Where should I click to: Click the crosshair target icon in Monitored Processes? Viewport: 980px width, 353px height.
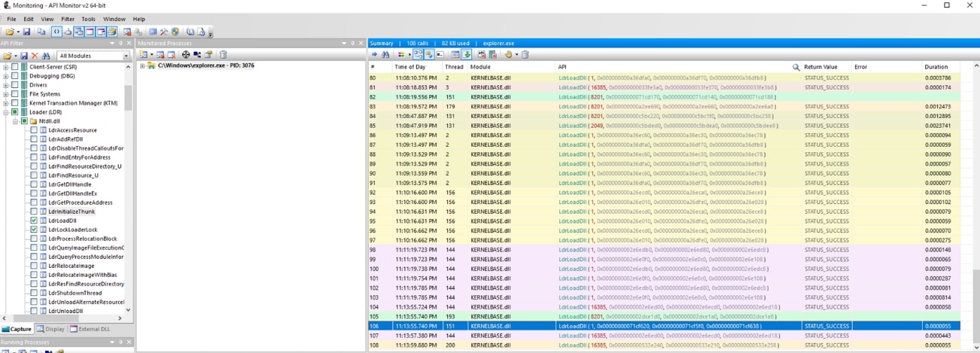pyautogui.click(x=186, y=55)
